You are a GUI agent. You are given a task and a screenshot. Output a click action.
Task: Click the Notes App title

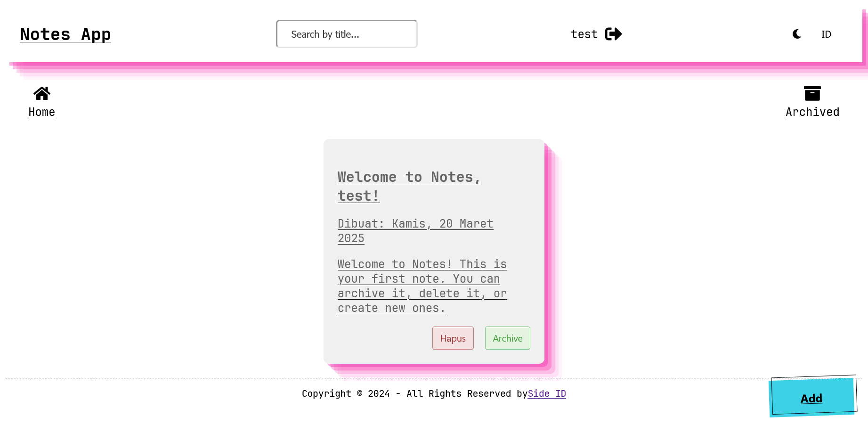pos(65,34)
